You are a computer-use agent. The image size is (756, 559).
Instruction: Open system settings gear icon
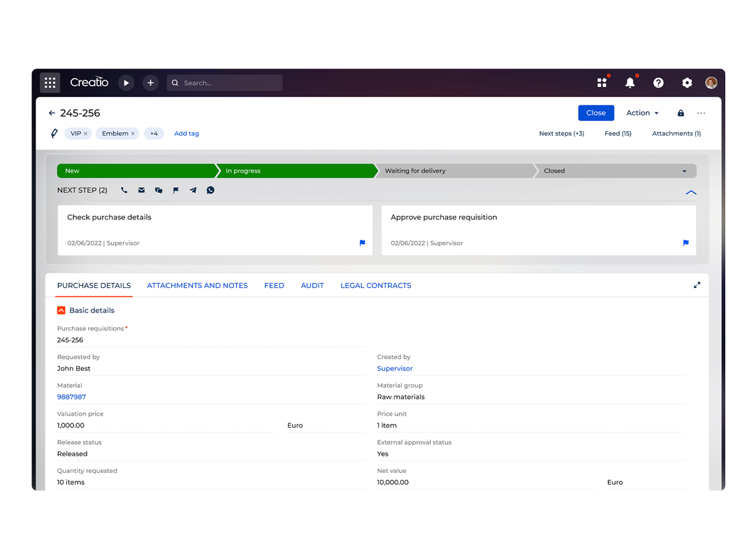(x=687, y=82)
